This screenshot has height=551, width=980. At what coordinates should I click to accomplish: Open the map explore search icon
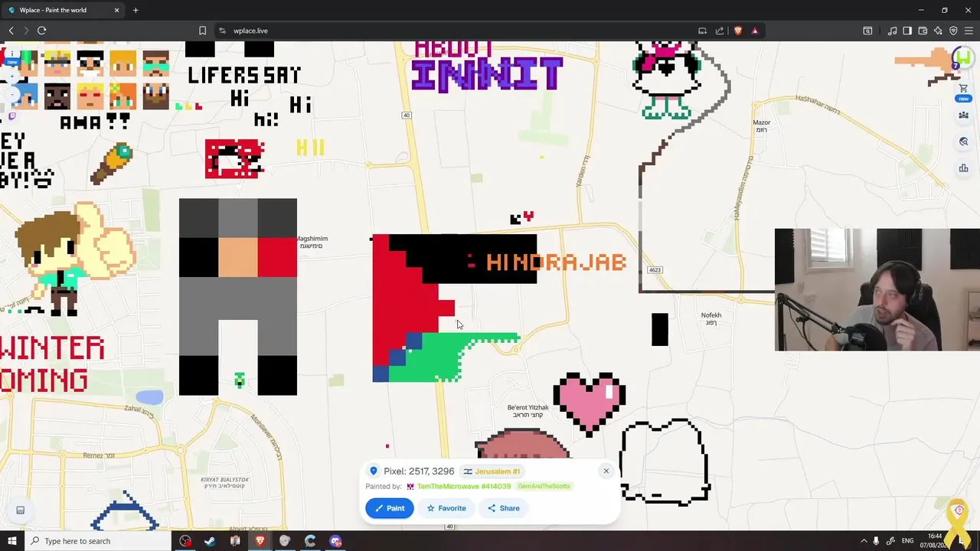(x=963, y=142)
